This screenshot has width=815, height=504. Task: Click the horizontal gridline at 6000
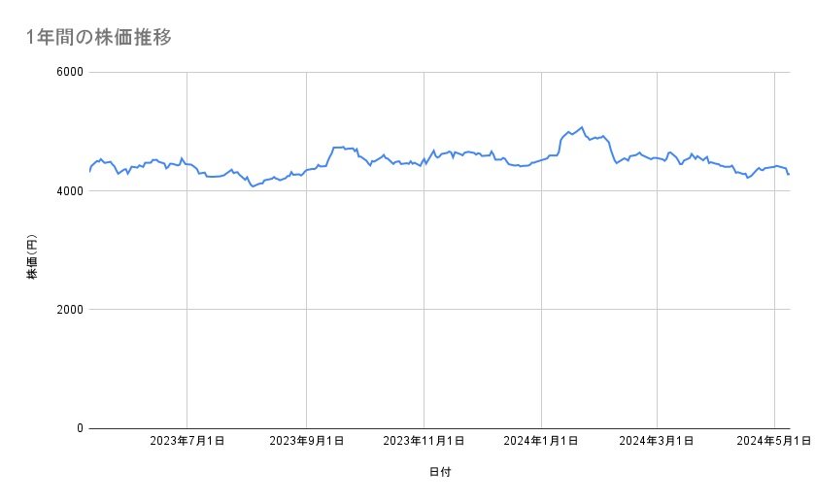[437, 72]
